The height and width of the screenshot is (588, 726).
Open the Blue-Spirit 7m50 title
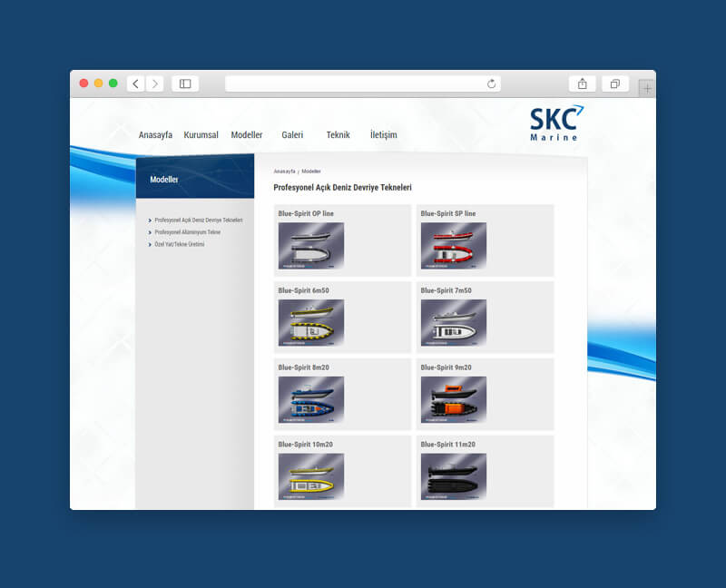point(446,290)
